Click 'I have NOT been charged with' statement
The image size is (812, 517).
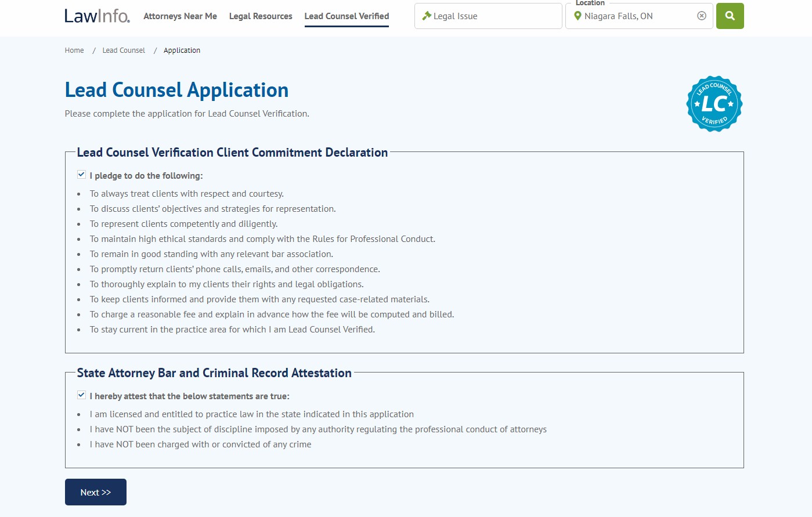(x=200, y=444)
